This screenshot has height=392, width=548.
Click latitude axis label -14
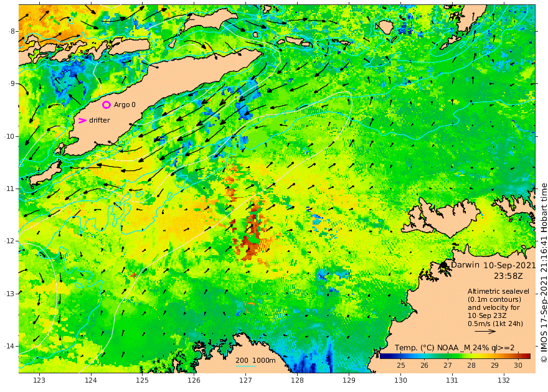click(x=9, y=346)
